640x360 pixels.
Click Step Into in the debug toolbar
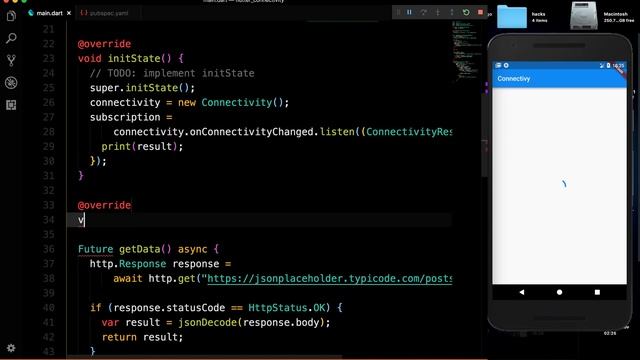pyautogui.click(x=438, y=12)
